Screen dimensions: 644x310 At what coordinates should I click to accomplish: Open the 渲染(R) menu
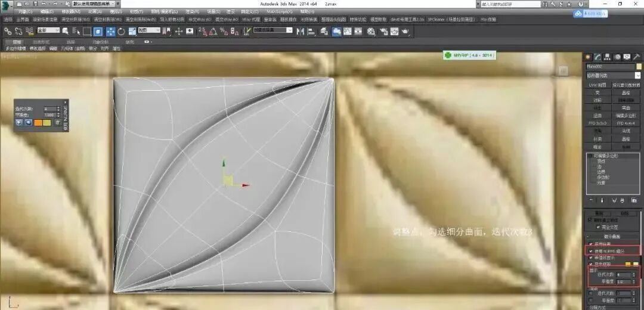[192, 11]
